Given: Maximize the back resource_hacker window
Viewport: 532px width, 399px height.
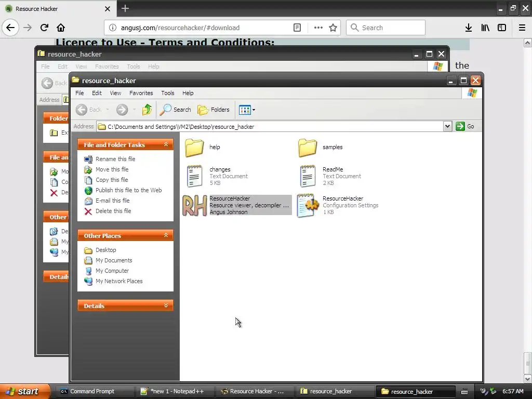Looking at the screenshot, I should point(429,54).
